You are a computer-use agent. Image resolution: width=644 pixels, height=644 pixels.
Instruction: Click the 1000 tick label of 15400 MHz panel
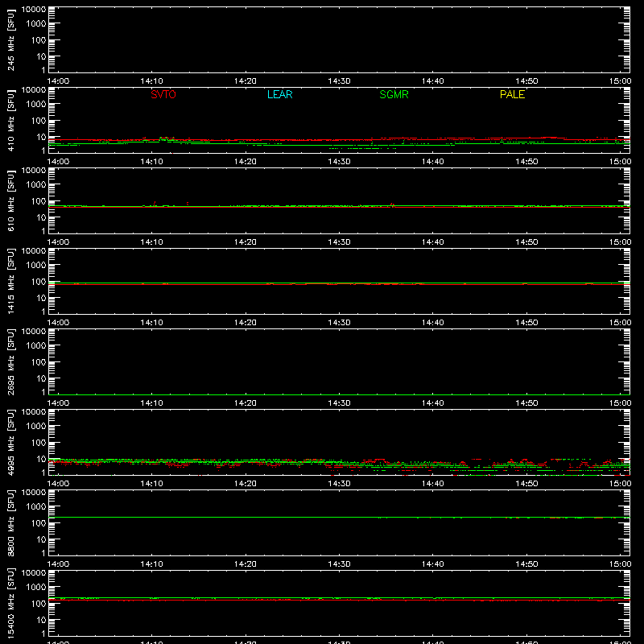tap(36, 587)
